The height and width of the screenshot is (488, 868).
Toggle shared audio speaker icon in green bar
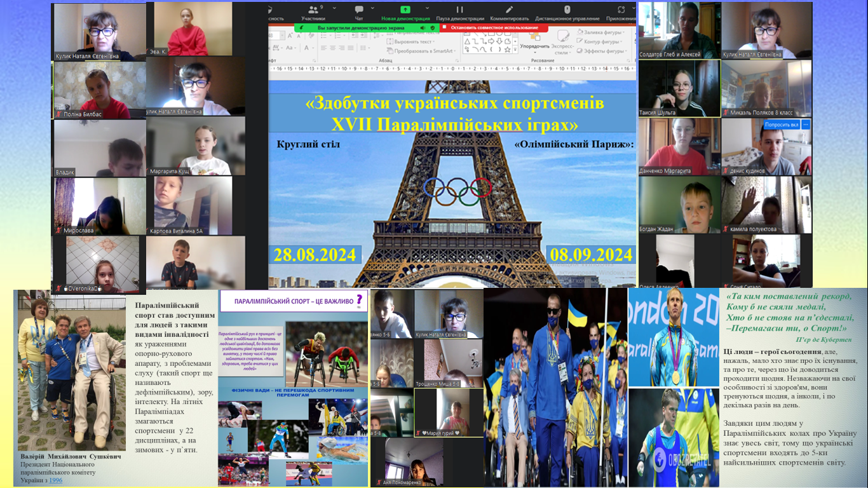(x=422, y=28)
